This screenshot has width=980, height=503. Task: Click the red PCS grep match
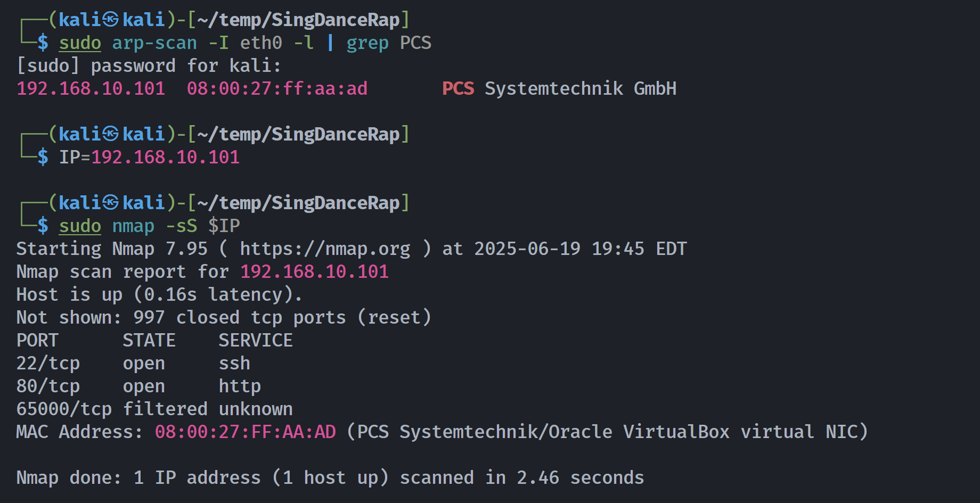pyautogui.click(x=458, y=88)
